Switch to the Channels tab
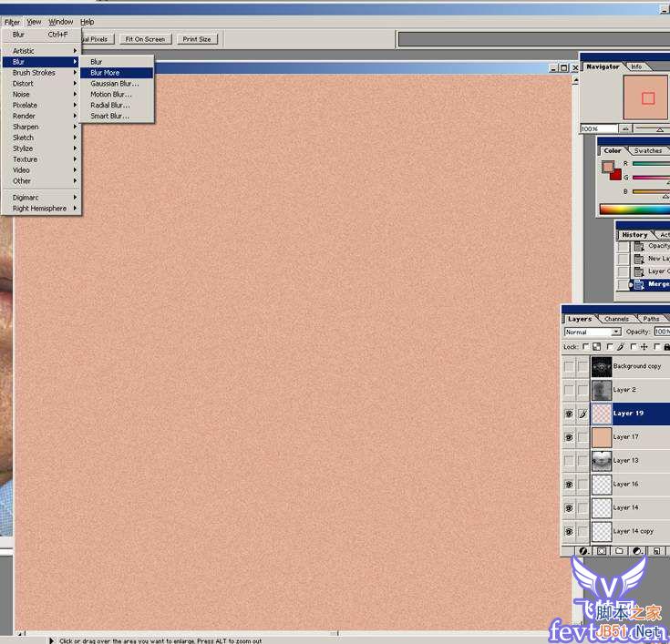Screen dimensions: 670x644 [x=616, y=319]
